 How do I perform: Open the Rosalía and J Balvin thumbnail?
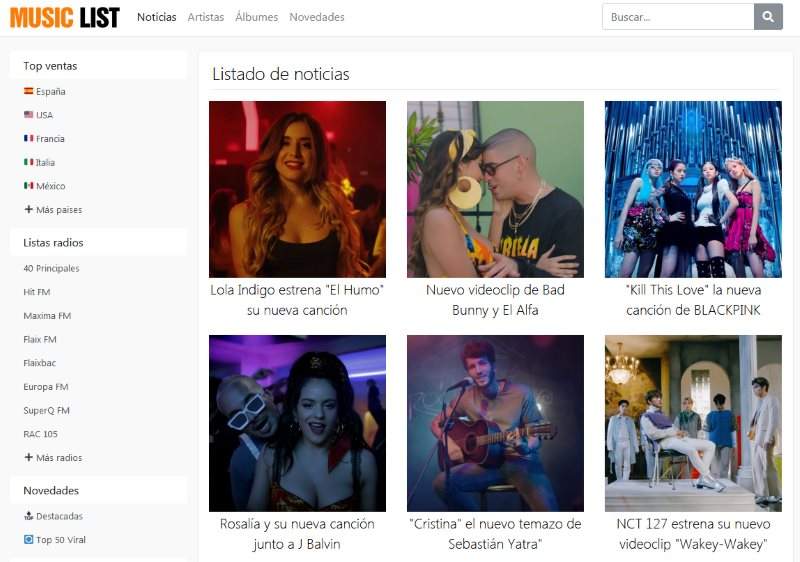[297, 423]
